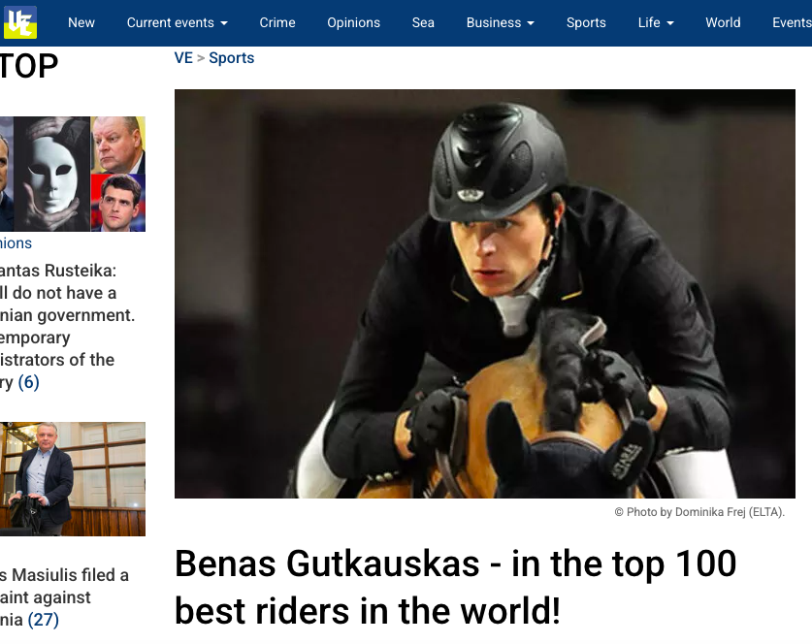This screenshot has height=644, width=812.
Task: Click the Sports breadcrumb link
Action: point(232,58)
